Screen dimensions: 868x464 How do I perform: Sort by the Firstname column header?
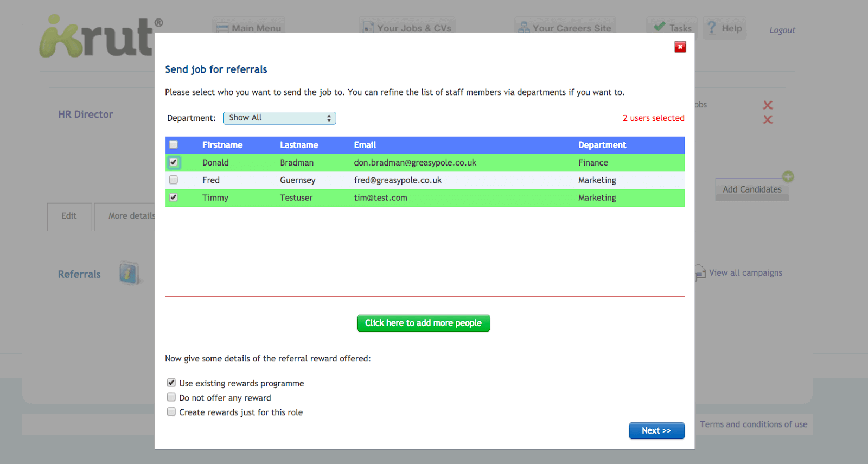tap(222, 145)
